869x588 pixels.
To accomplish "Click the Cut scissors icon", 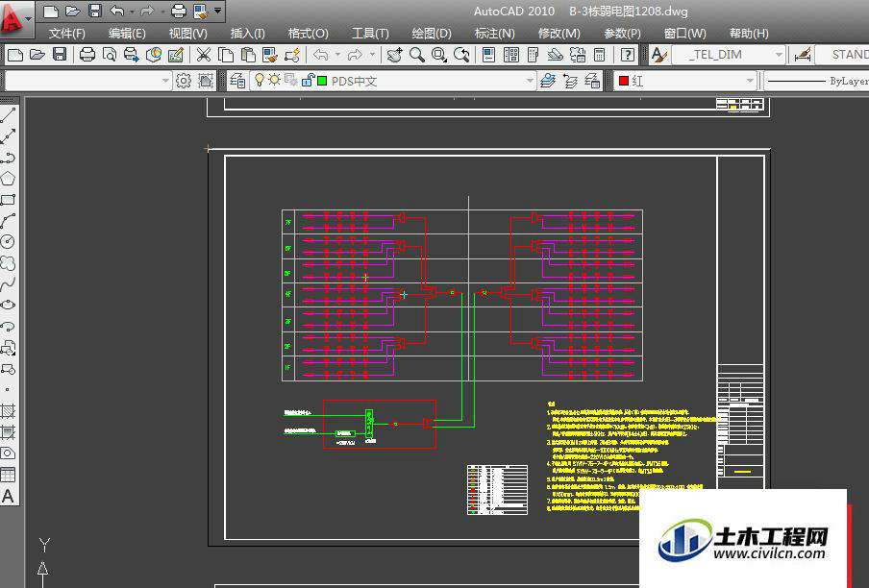I will point(204,54).
